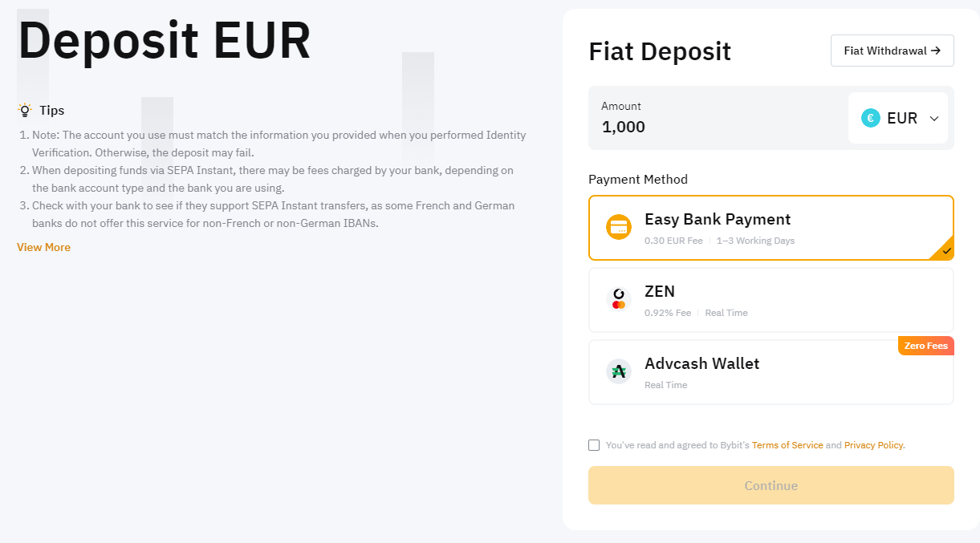Click the Tips lightbulb icon

coord(25,110)
